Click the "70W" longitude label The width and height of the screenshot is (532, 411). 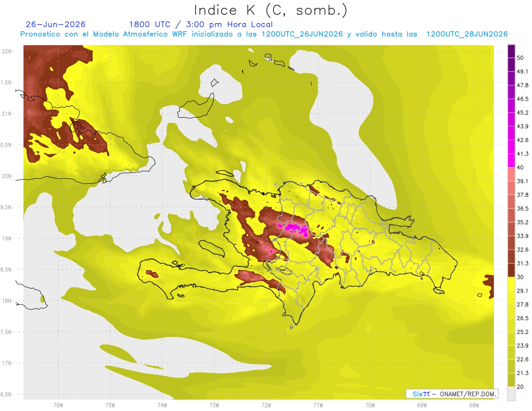point(370,405)
